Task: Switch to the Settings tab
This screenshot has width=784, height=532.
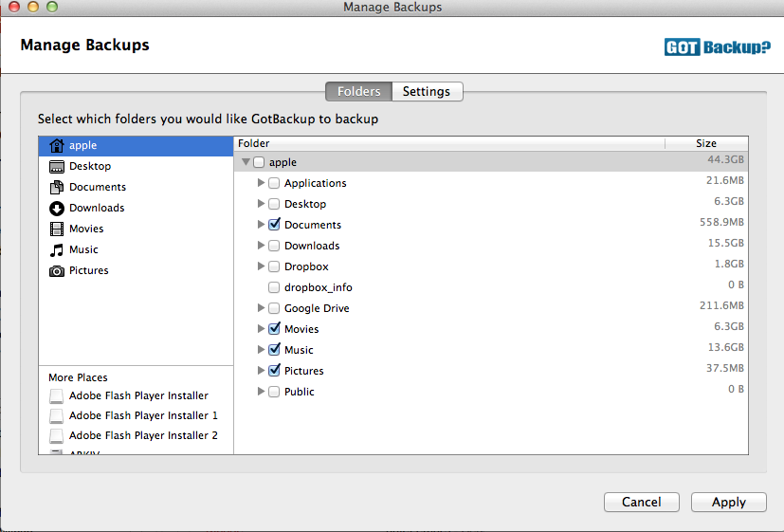Action: 427,92
